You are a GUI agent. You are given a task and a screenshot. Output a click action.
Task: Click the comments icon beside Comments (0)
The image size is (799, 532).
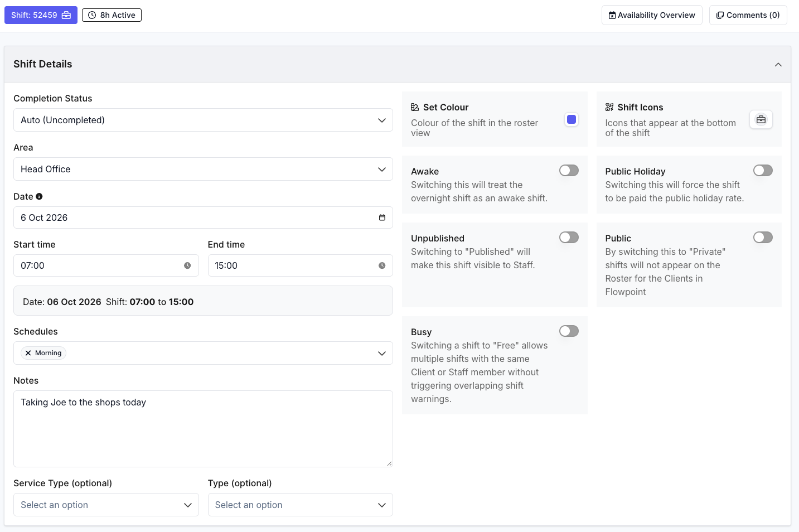pyautogui.click(x=720, y=15)
